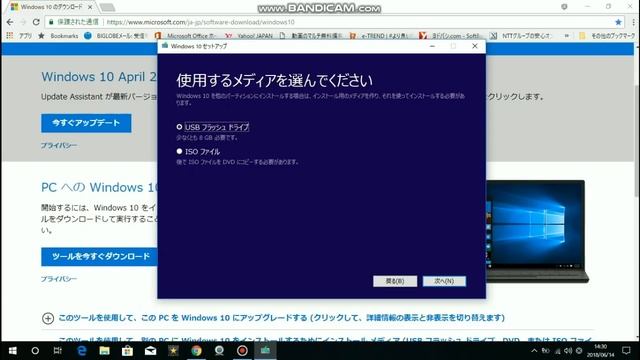Open a new Chrome tab
This screenshot has height=360, width=640.
point(107,7)
